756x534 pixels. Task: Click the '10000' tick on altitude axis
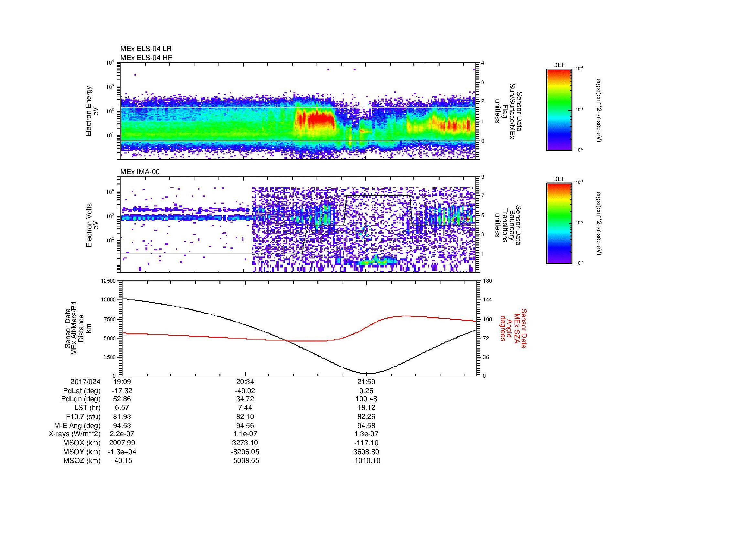pos(109,300)
